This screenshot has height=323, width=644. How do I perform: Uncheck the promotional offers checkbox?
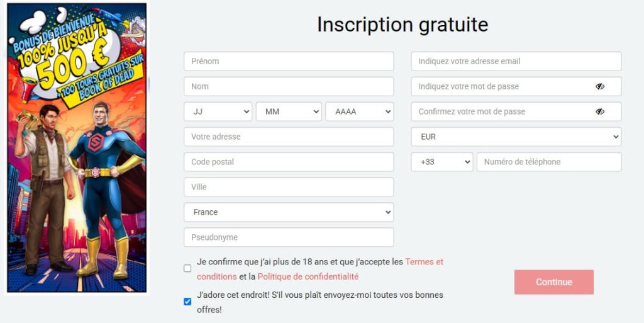[x=187, y=302]
